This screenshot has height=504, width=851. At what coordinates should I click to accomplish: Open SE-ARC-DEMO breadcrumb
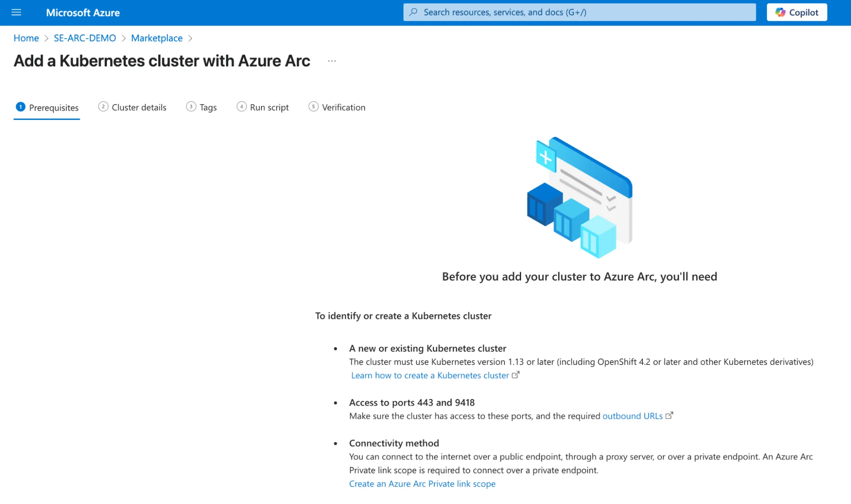85,38
